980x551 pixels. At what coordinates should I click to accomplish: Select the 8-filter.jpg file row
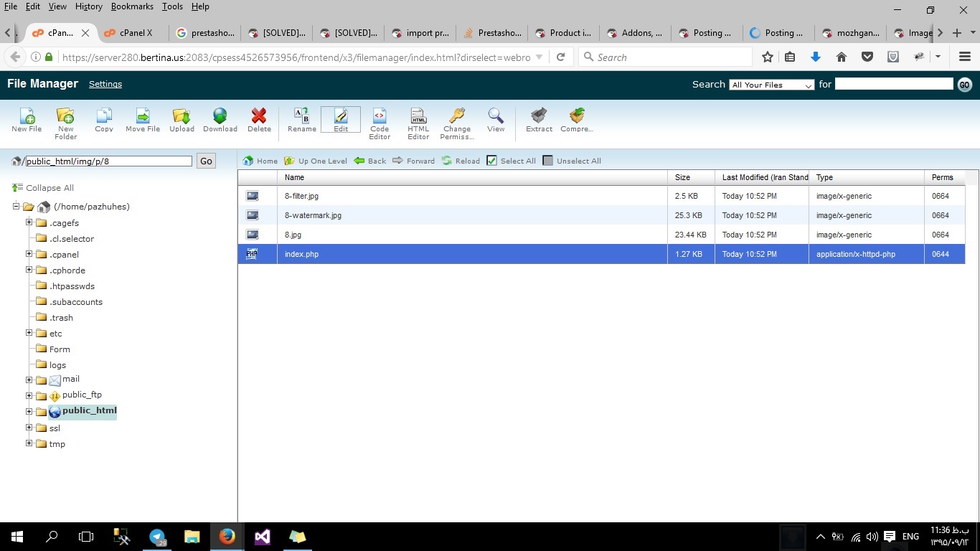coord(601,196)
